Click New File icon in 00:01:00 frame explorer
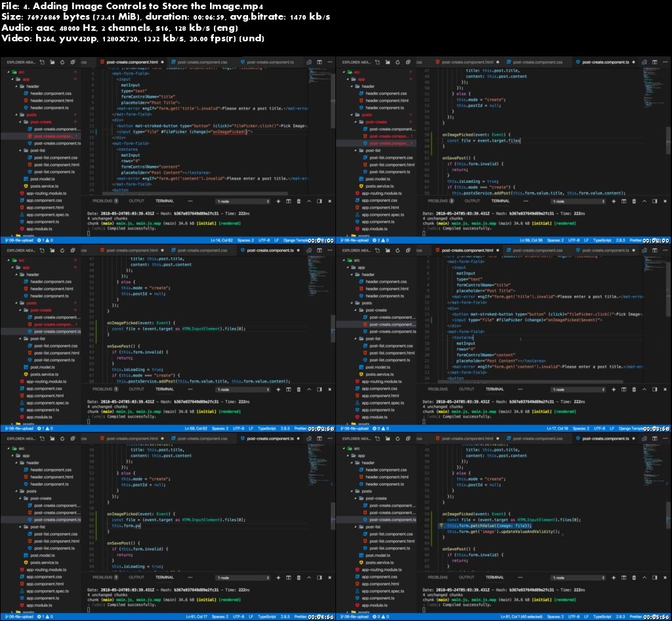 [x=42, y=62]
